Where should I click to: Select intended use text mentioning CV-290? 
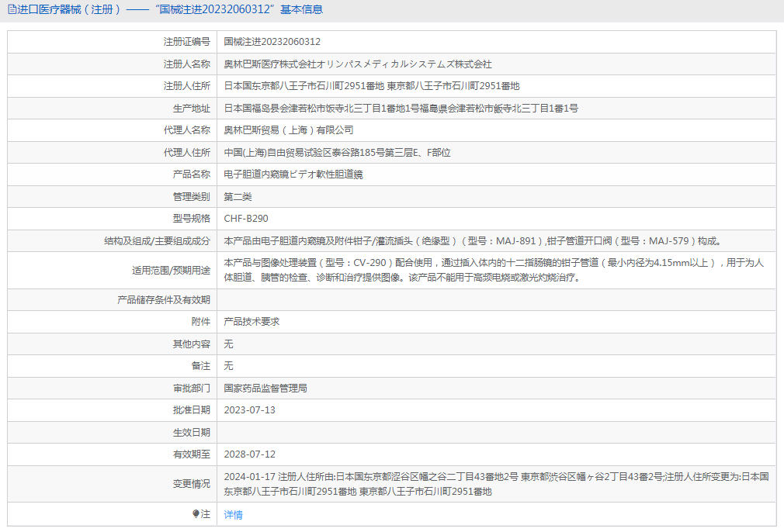click(494, 270)
